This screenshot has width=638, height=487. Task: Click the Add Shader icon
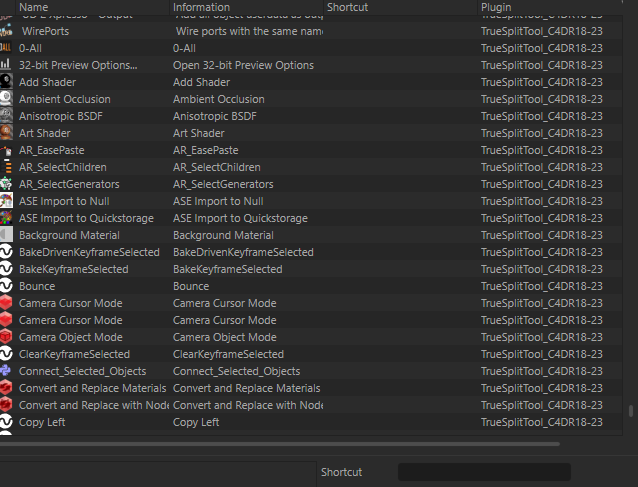tap(6, 82)
